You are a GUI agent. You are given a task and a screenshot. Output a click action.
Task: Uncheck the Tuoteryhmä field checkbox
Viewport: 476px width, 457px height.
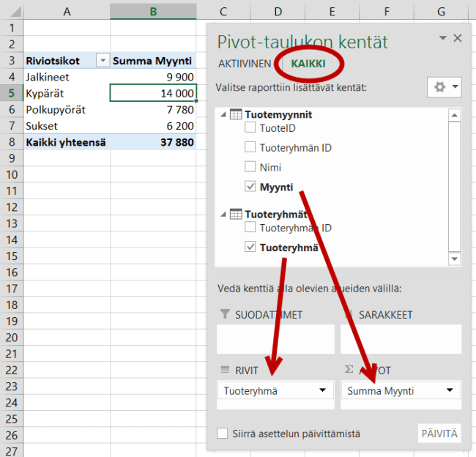[250, 248]
